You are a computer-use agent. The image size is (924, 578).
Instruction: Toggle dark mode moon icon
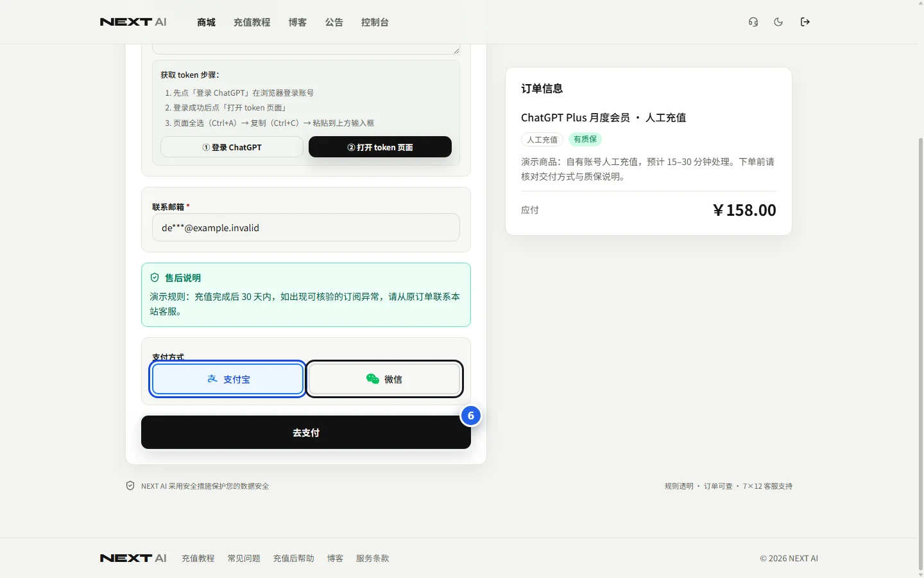pyautogui.click(x=778, y=22)
